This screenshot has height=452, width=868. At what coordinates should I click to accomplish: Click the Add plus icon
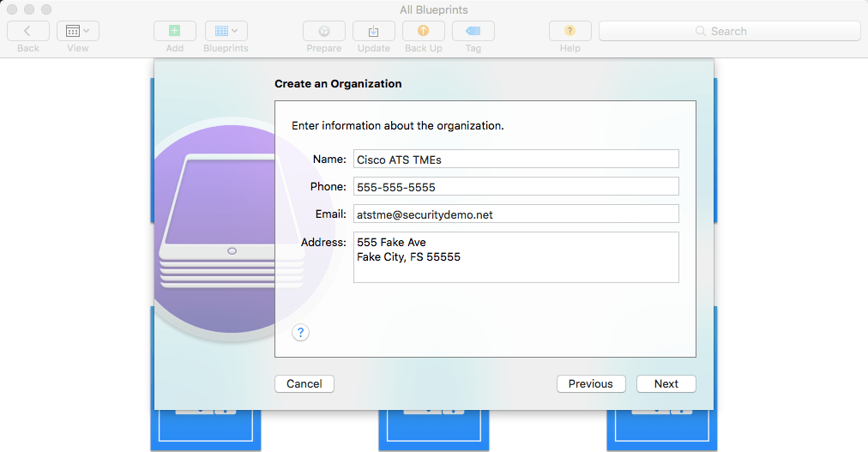pyautogui.click(x=175, y=31)
